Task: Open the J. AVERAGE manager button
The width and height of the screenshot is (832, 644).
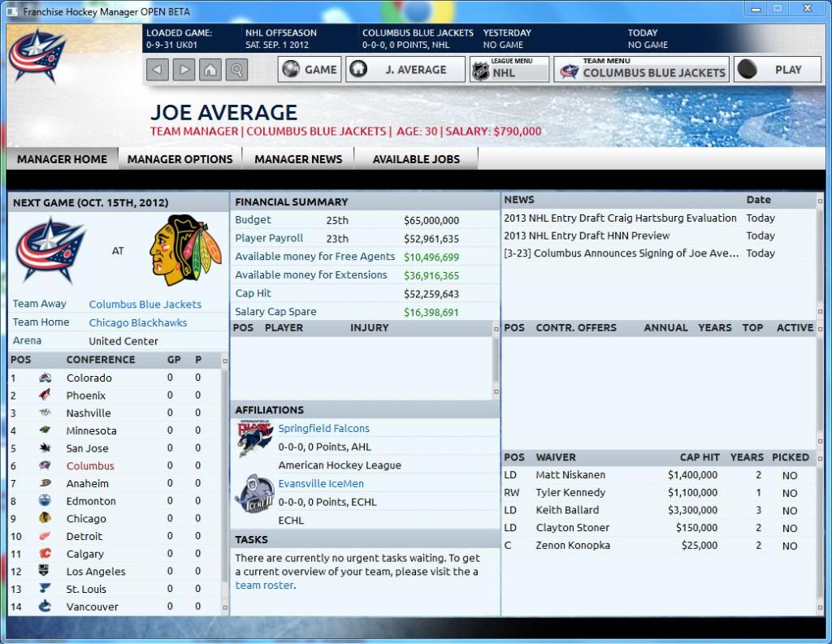Action: point(405,70)
